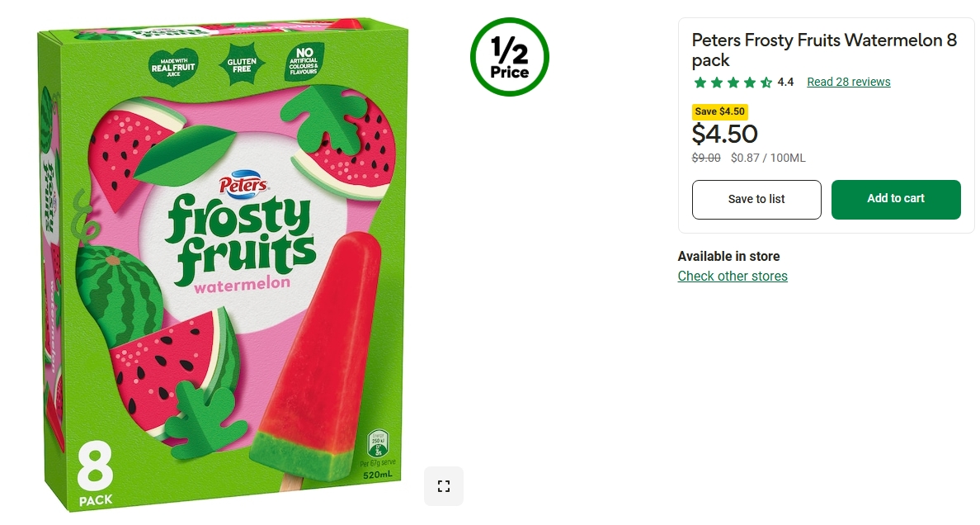Viewport: 980px width, 525px height.
Task: Click the $4.50 sale price
Action: coord(724,134)
